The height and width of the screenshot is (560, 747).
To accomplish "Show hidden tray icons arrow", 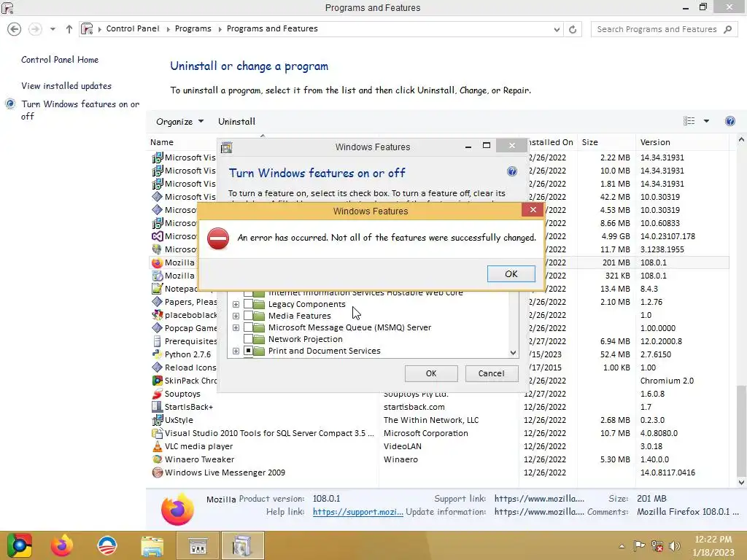I will coord(622,546).
